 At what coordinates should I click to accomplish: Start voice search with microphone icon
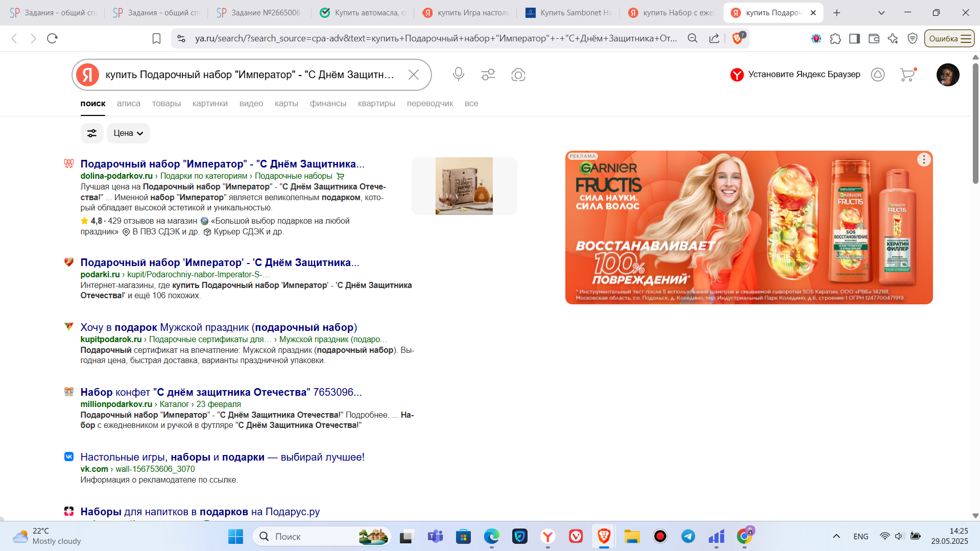(459, 75)
